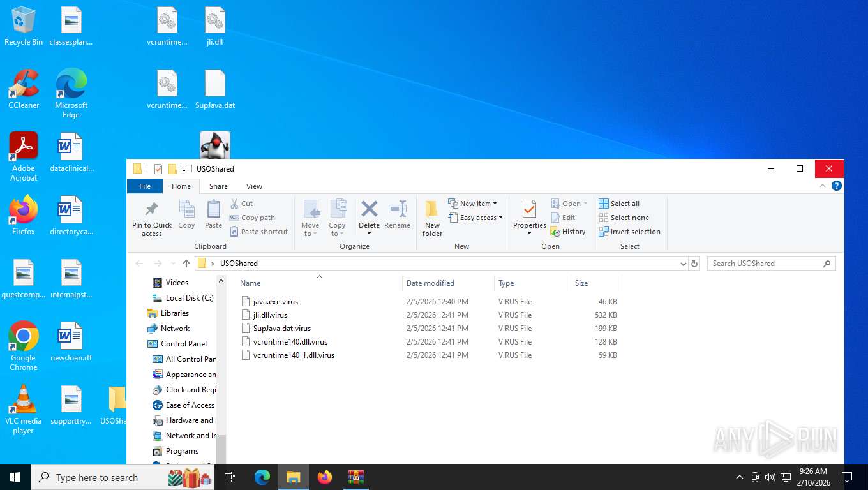Click the Google Chrome desktop shortcut
The image size is (868, 490).
coord(24,346)
